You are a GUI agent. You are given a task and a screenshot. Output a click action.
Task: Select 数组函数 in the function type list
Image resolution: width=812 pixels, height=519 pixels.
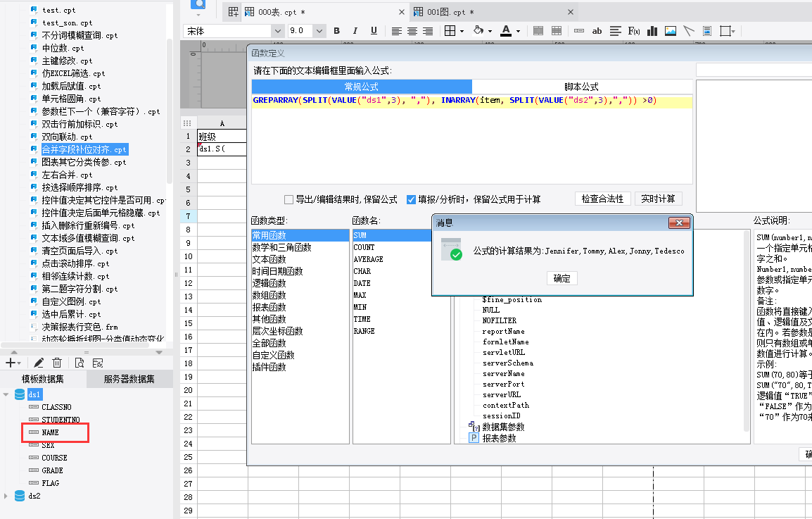coord(269,295)
